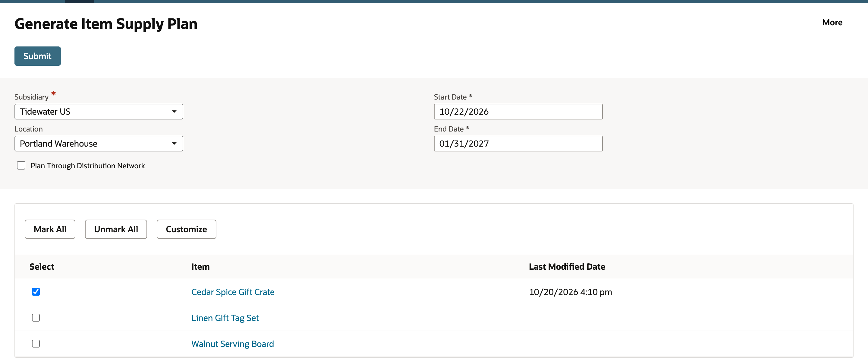Click the Last Modified Date column header

(567, 267)
